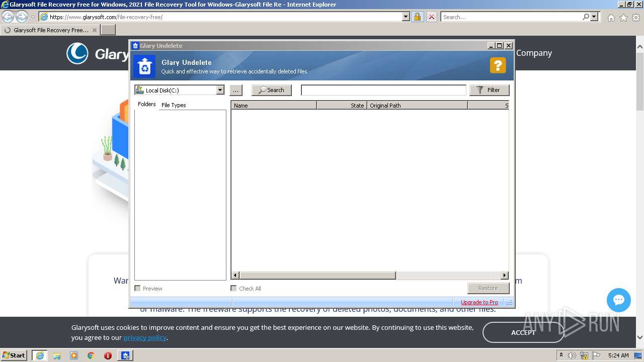The height and width of the screenshot is (362, 644).
Task: Open the Upgrade to Pro link
Action: [x=479, y=302]
